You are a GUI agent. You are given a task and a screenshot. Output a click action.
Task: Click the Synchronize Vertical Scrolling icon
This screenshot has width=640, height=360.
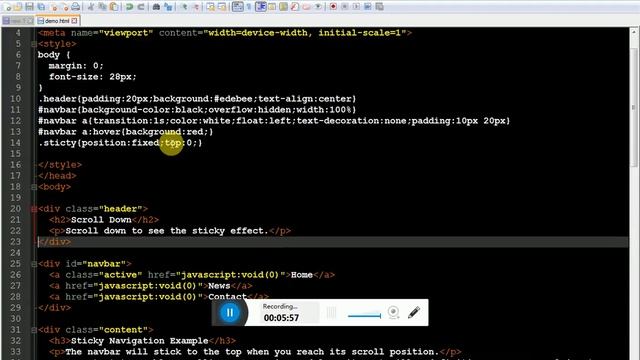(211, 7)
